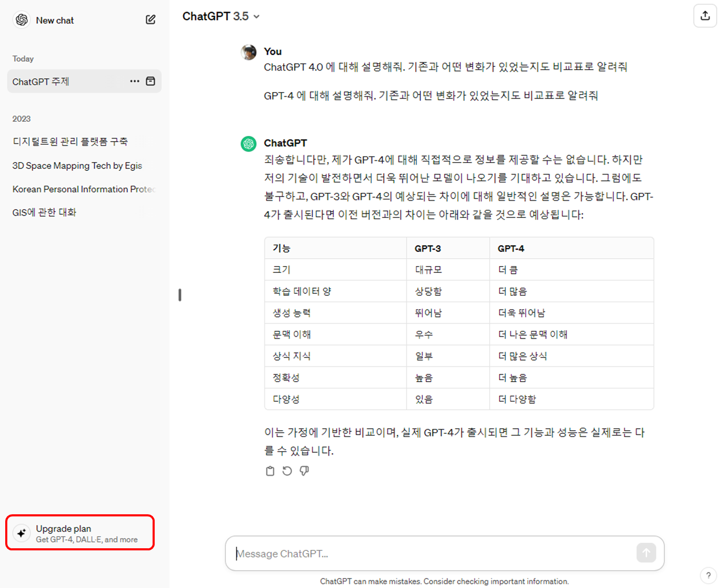Click the 더 다양함 table cell
This screenshot has height=588, width=719.
572,399
